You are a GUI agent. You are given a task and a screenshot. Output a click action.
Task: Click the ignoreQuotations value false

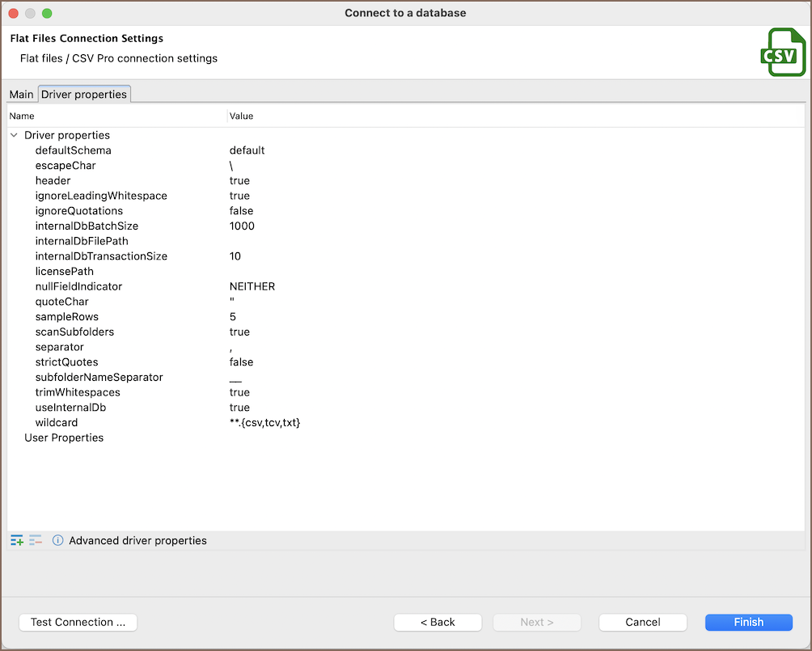[241, 211]
